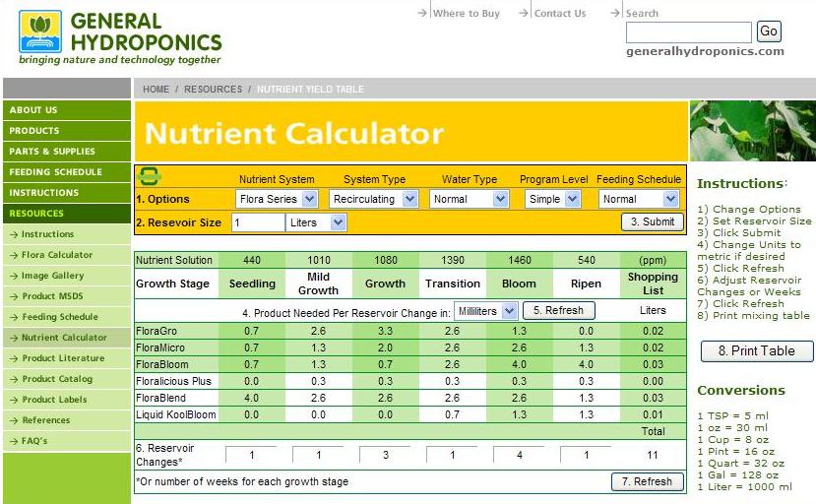Open the Nutrient System dropdown showing Flora Series

277,199
